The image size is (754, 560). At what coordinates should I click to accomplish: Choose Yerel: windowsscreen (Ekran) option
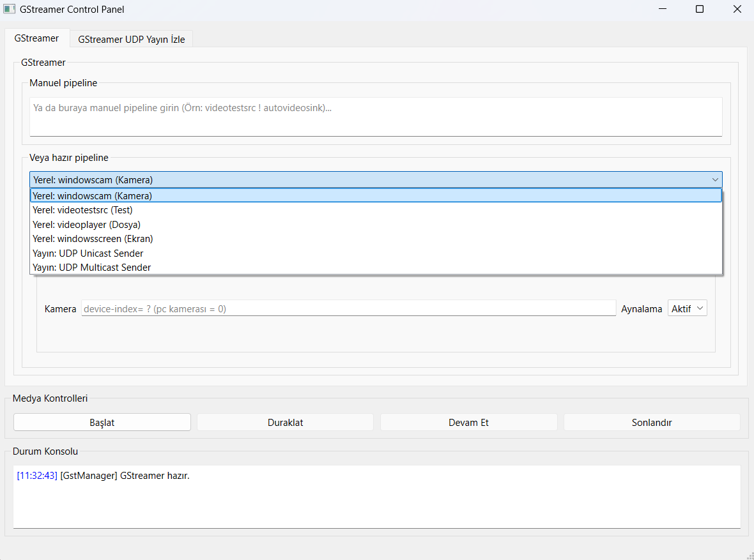(93, 239)
